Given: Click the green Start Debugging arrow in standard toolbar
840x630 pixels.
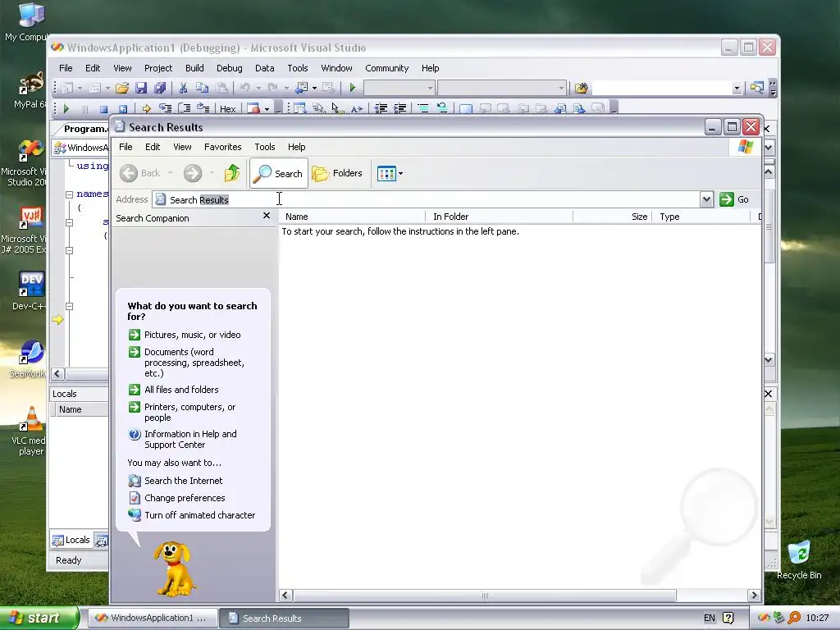Looking at the screenshot, I should [x=353, y=88].
